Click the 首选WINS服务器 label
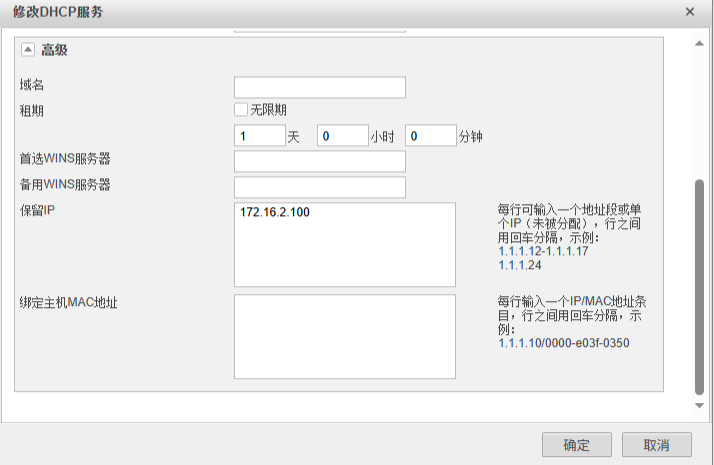 [x=65, y=158]
